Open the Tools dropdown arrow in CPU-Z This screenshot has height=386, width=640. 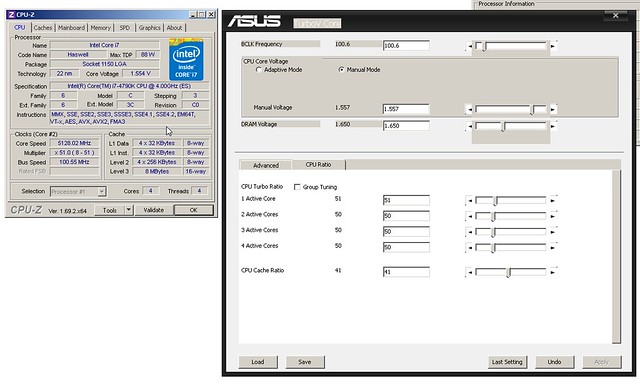click(128, 210)
